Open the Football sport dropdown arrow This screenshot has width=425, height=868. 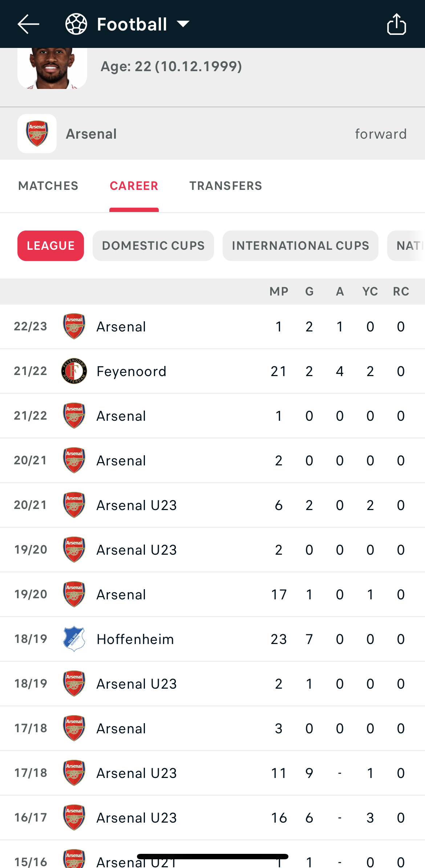(183, 24)
